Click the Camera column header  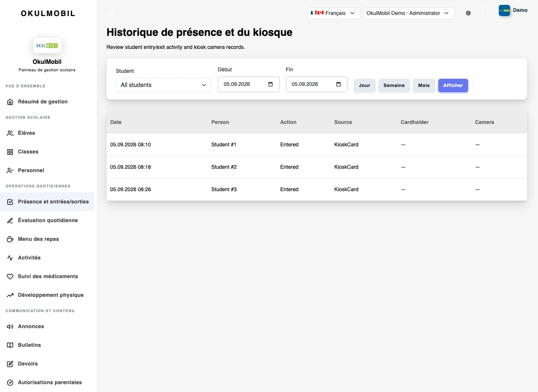(484, 122)
